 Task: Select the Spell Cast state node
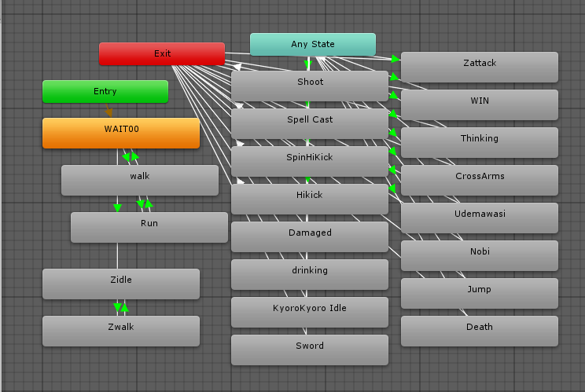[x=310, y=123]
